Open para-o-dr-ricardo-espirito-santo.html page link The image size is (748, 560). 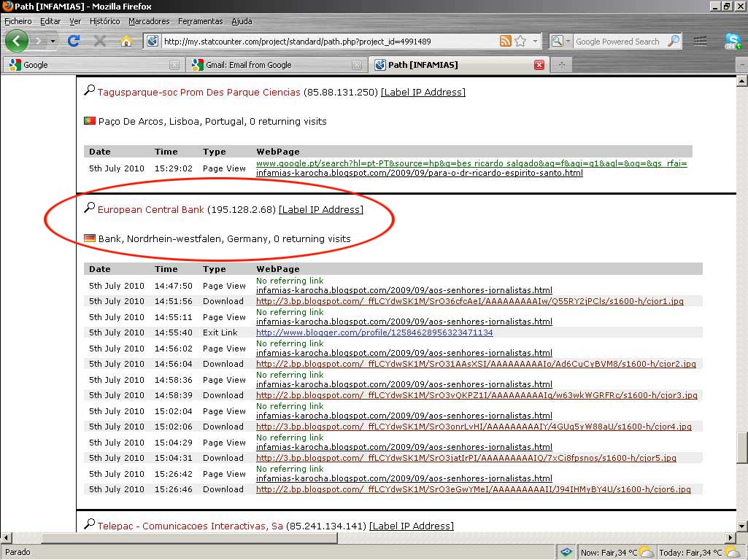point(420,173)
